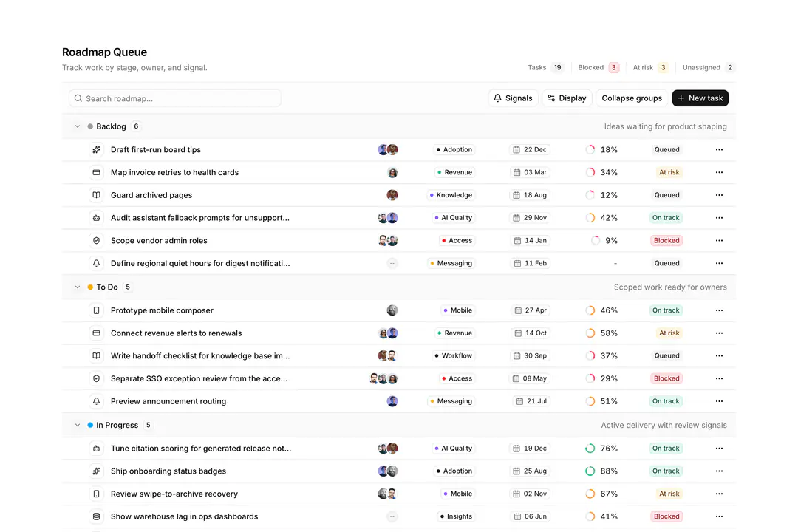Filter by the Blocked 3 counter
This screenshot has height=532, width=798.
pos(598,68)
